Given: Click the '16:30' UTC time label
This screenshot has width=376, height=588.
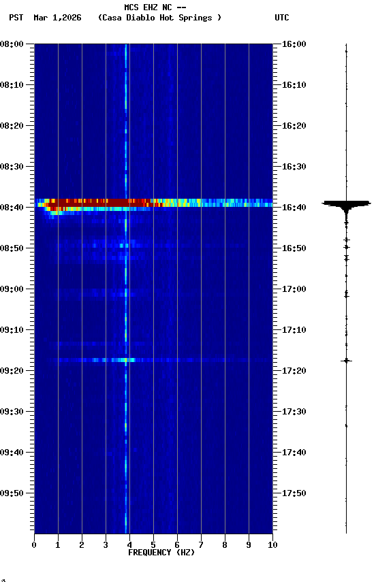Looking at the screenshot, I should point(294,167).
